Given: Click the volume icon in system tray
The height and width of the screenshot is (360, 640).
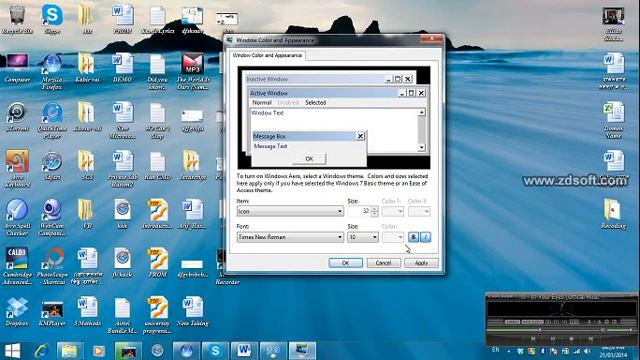Looking at the screenshot, I should [587, 351].
